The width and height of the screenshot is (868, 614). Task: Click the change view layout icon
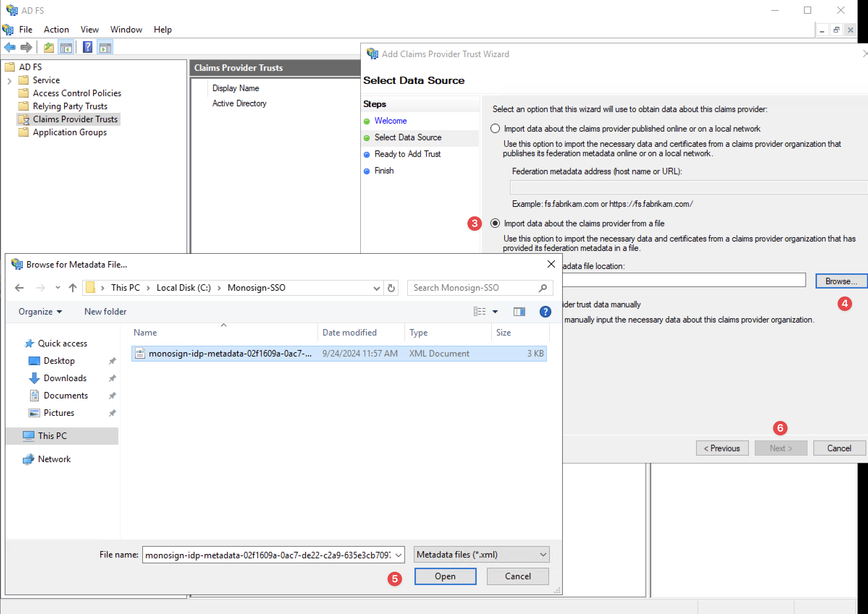tap(479, 312)
